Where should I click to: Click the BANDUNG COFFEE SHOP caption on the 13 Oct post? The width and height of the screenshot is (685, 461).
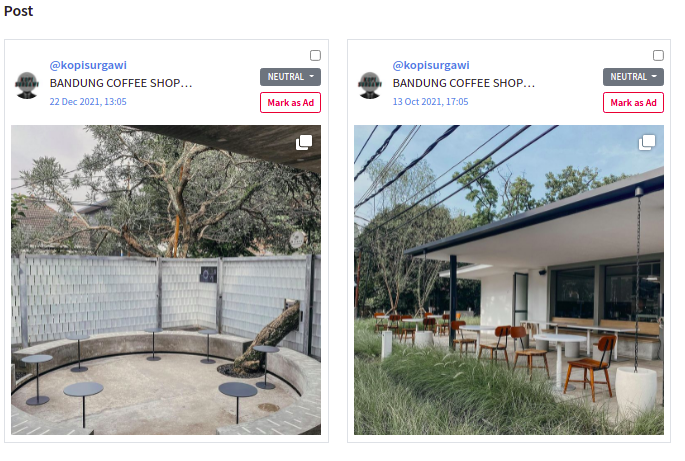[x=464, y=83]
